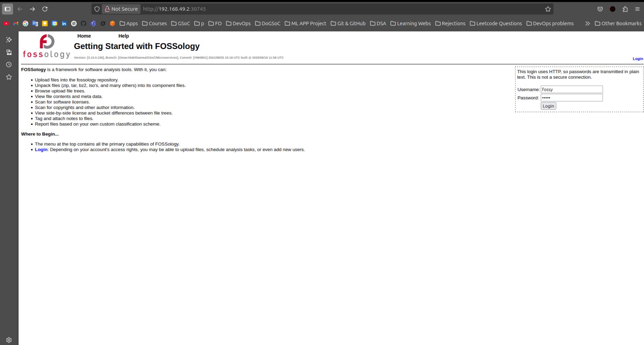Image resolution: width=644 pixels, height=345 pixels.
Task: Open AI chatbot sparkle icon in sidebar
Action: point(9,40)
